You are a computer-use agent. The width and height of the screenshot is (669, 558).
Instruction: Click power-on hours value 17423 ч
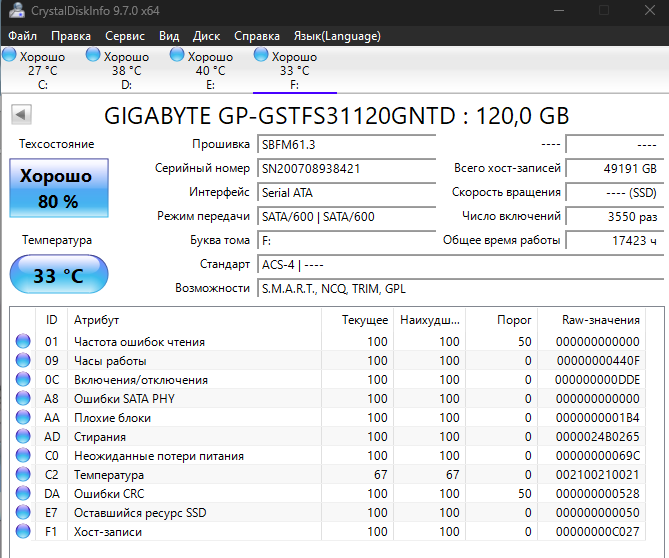tap(615, 241)
